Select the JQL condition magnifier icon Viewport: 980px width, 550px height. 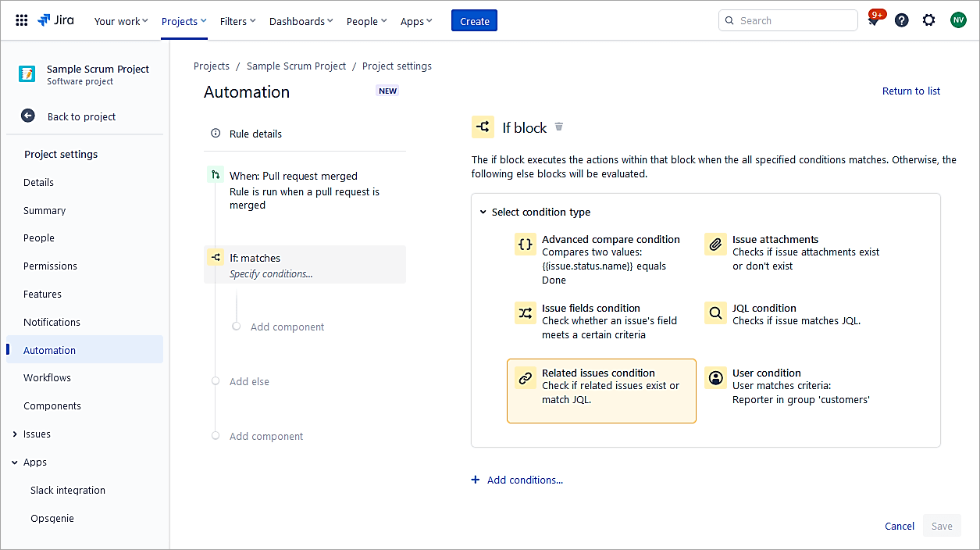pos(715,313)
